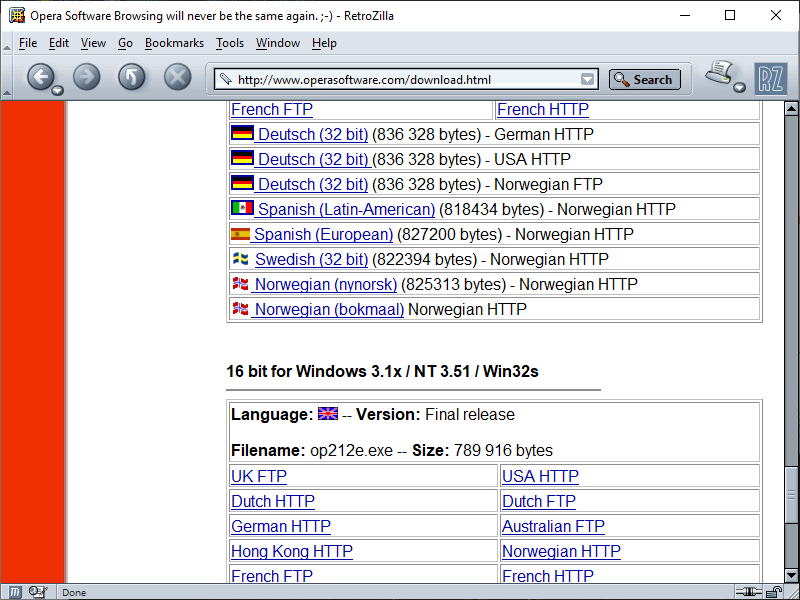Image resolution: width=800 pixels, height=600 pixels.
Task: Open the Bookmarks menu
Action: pos(174,43)
